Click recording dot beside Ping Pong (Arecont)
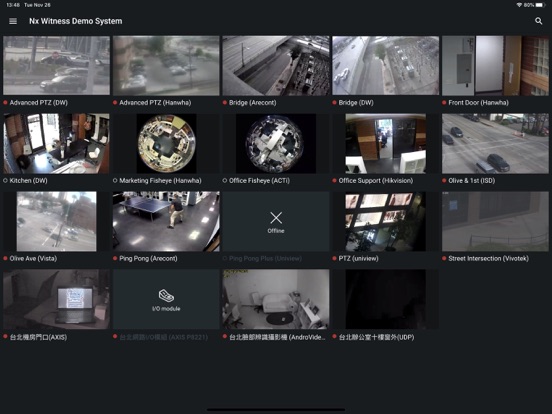The height and width of the screenshot is (414, 552). 115,258
